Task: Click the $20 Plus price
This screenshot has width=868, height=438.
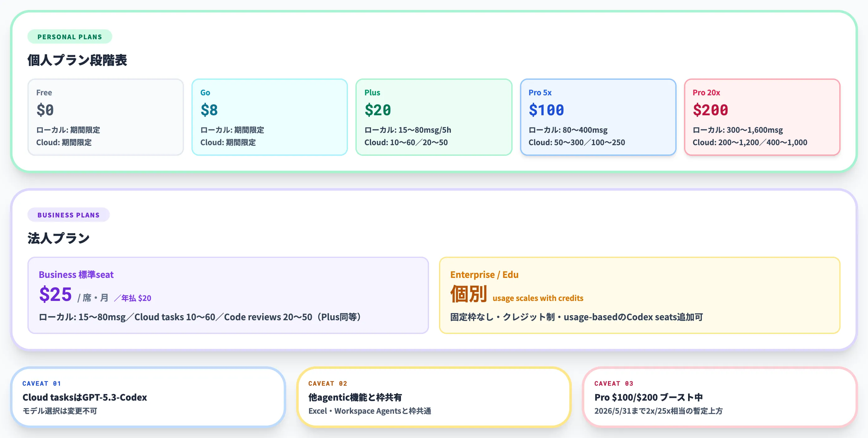Action: click(378, 110)
